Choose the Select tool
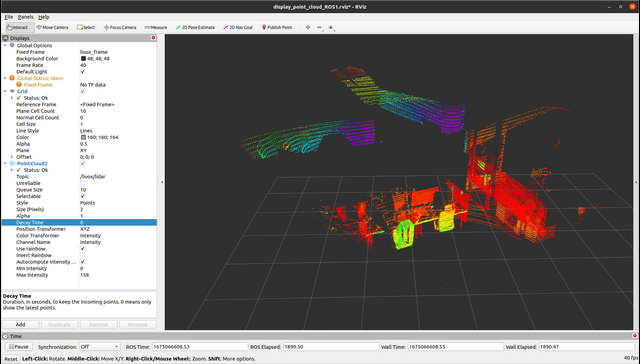640x364 pixels. point(86,27)
